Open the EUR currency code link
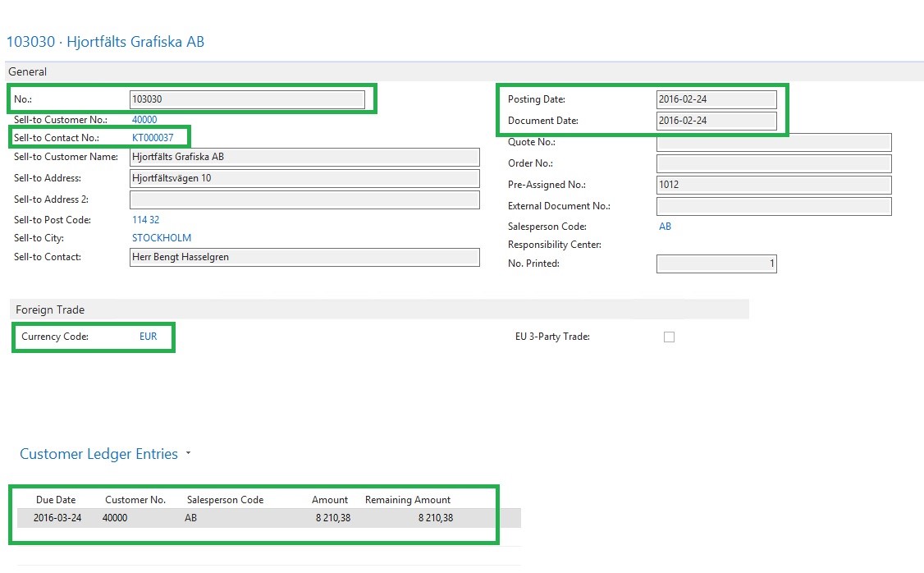The height and width of the screenshot is (573, 924). pyautogui.click(x=148, y=337)
